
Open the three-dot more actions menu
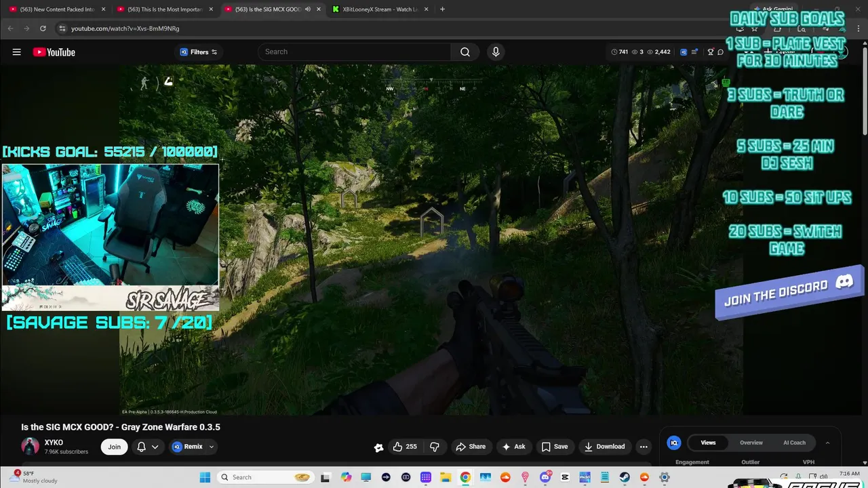(x=644, y=447)
